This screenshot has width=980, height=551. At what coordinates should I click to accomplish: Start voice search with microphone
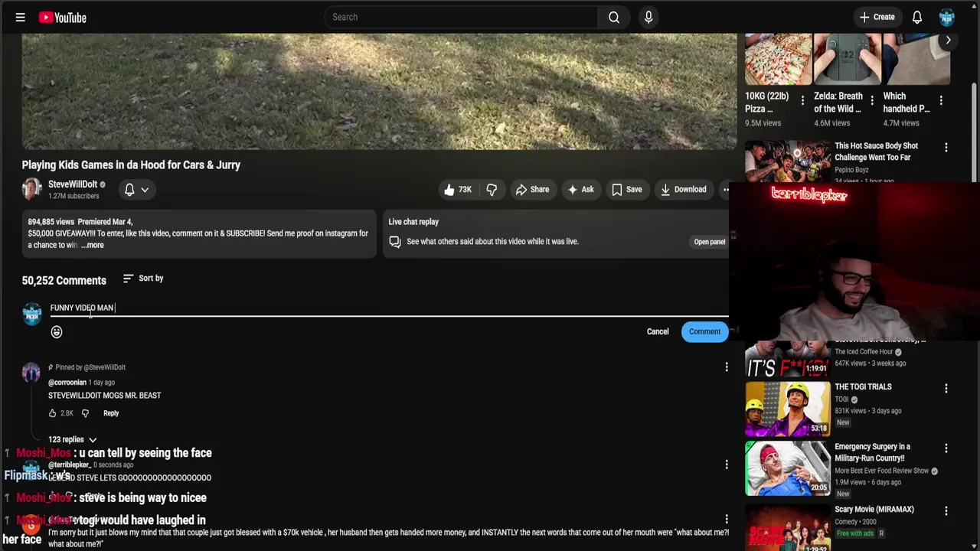point(648,17)
